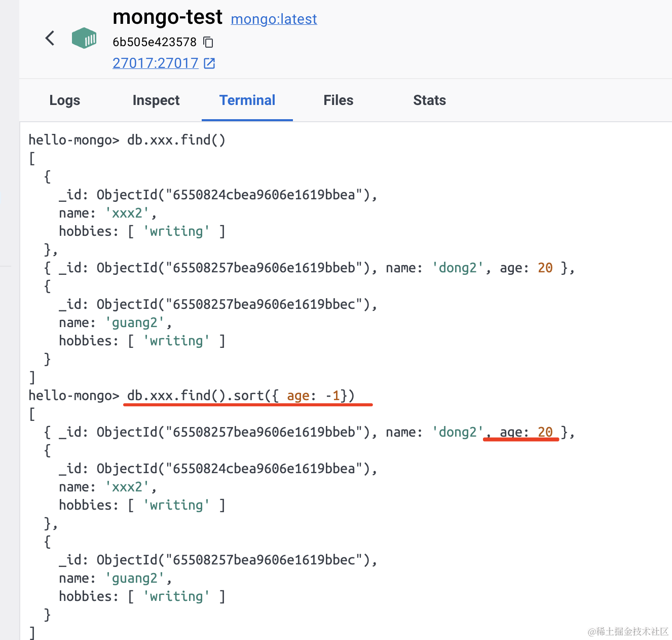Click hobbies line of last guang2 document
This screenshot has width=672, height=640.
142,596
